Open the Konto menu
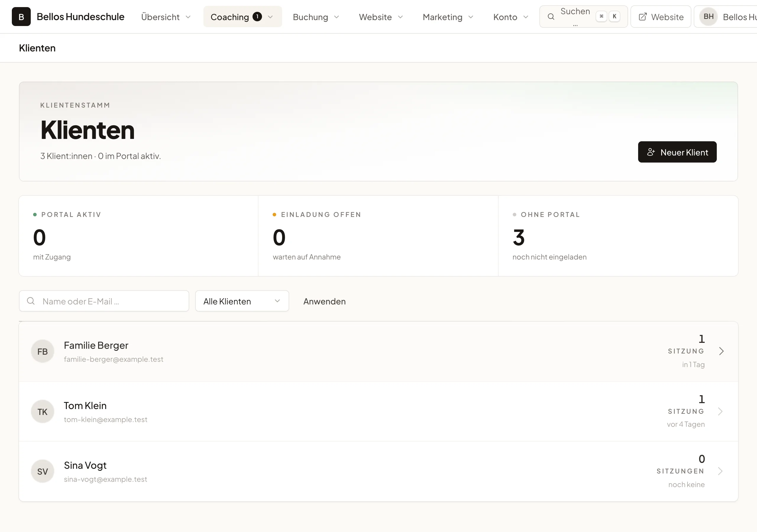The width and height of the screenshot is (757, 532). 511,17
